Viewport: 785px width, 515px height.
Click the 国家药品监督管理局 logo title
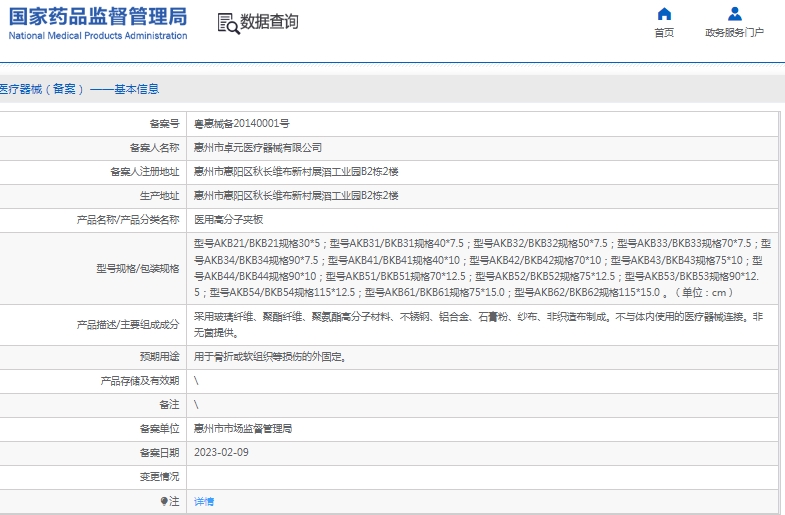tap(98, 16)
